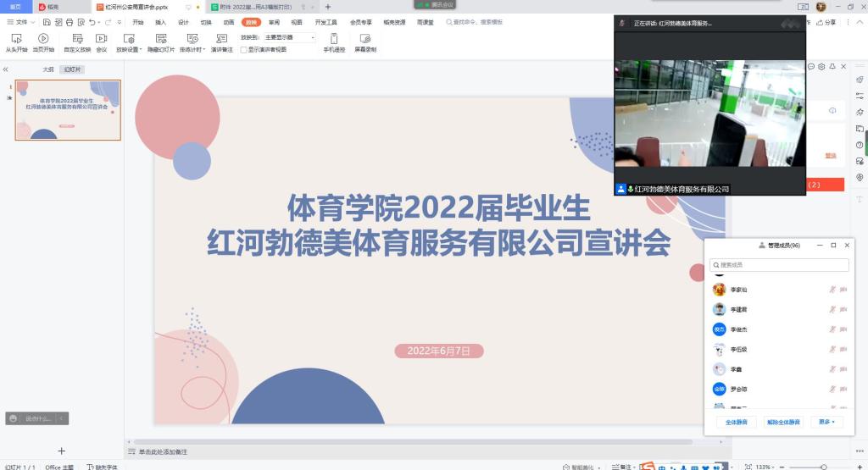Viewport: 868px width, 470px height.
Task: Click the help question mark sidebar icon
Action: 860,145
